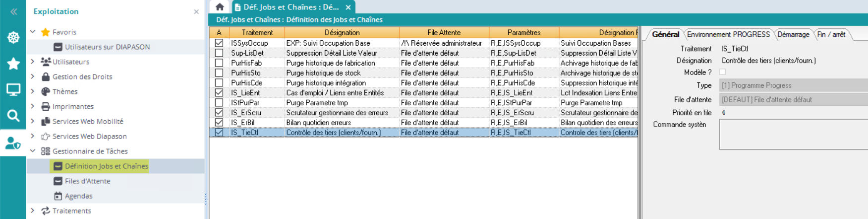This screenshot has width=868, height=219.
Task: Close the Déf. Jobs et Chaînes tab
Action: 348,7
